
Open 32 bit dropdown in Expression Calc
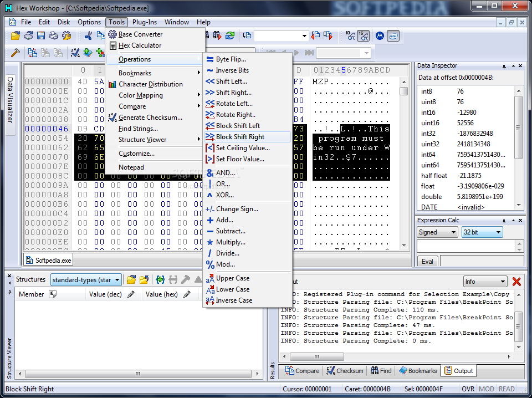482,232
